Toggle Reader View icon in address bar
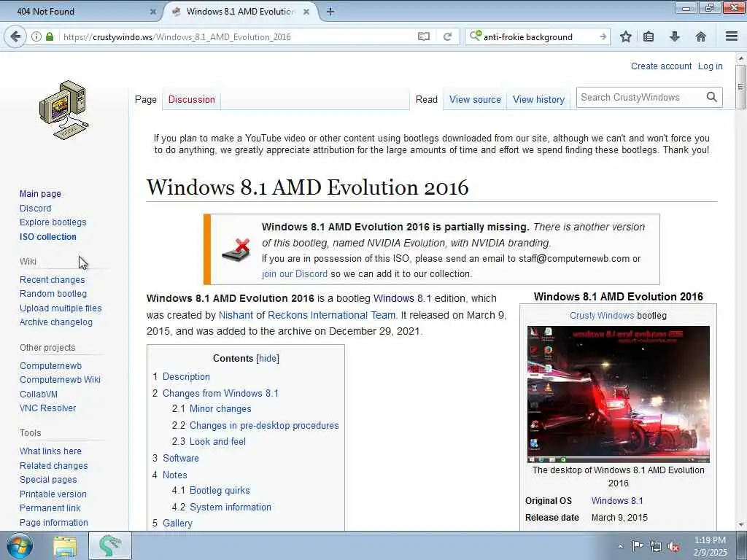The height and width of the screenshot is (560, 747). pyautogui.click(x=424, y=36)
